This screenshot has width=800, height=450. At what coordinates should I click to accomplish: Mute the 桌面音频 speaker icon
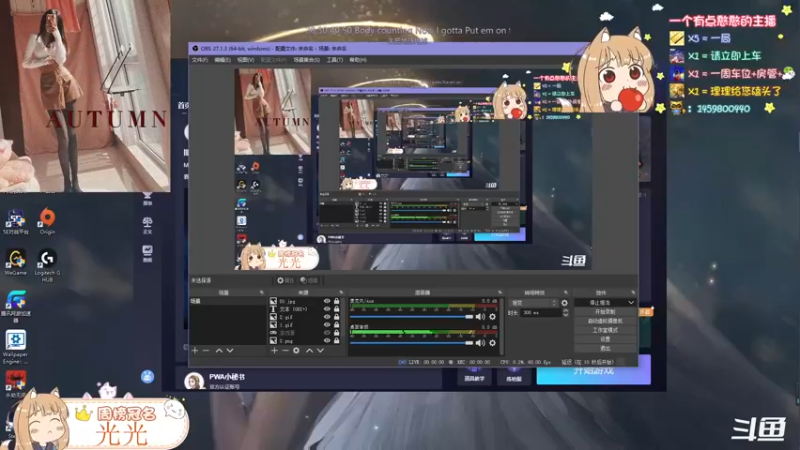480,343
